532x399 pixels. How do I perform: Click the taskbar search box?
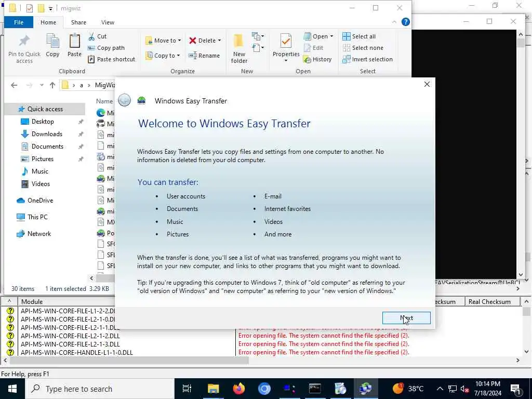click(100, 389)
